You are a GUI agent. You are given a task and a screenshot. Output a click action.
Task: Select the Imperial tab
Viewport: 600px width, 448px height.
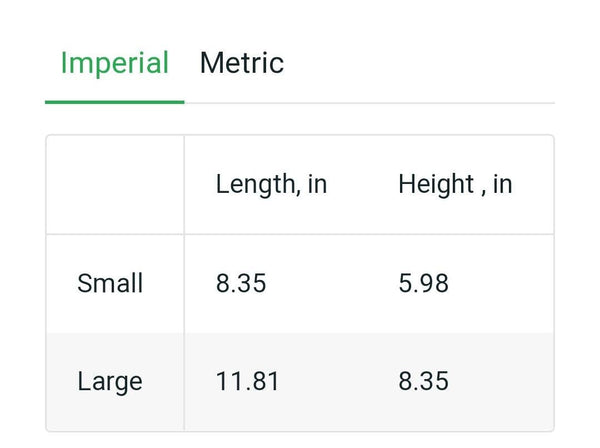pos(115,64)
